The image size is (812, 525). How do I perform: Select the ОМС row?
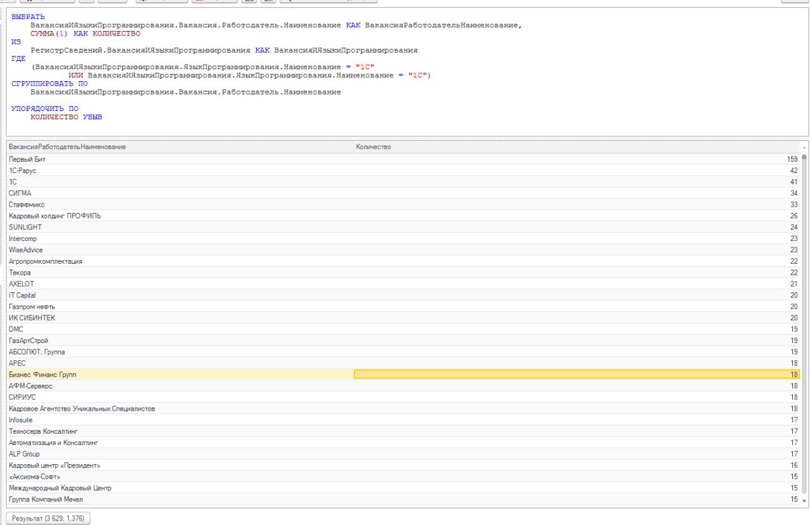coord(403,329)
